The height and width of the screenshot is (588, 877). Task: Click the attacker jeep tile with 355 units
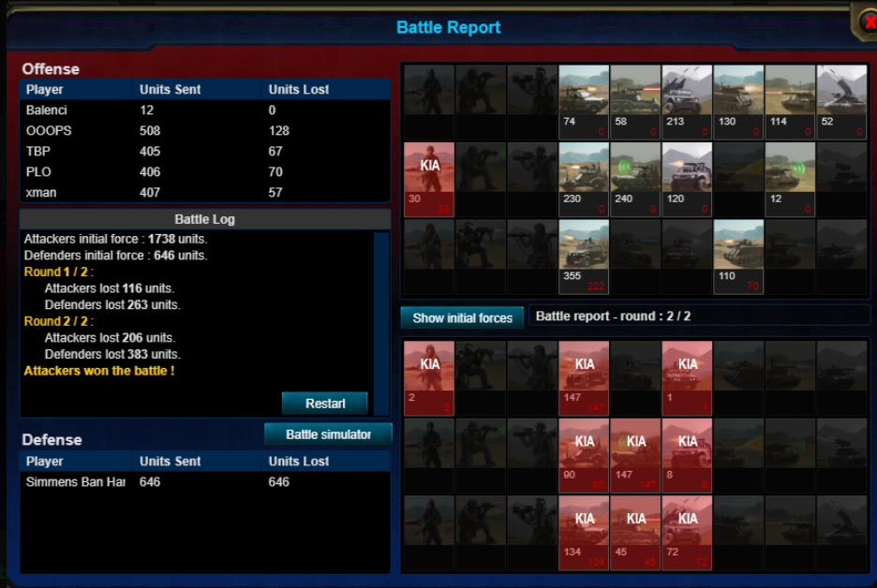pos(584,257)
